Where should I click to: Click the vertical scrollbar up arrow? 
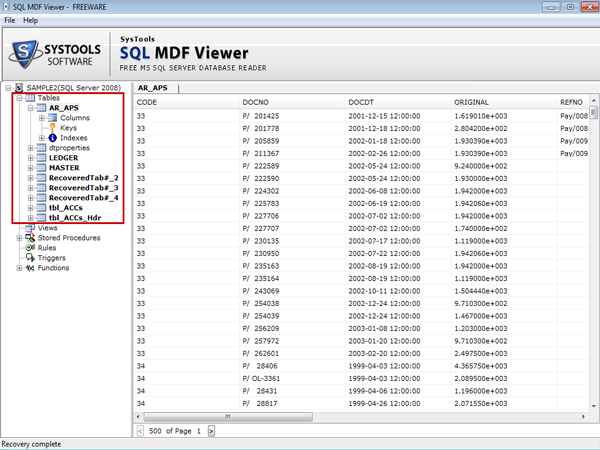click(x=594, y=100)
